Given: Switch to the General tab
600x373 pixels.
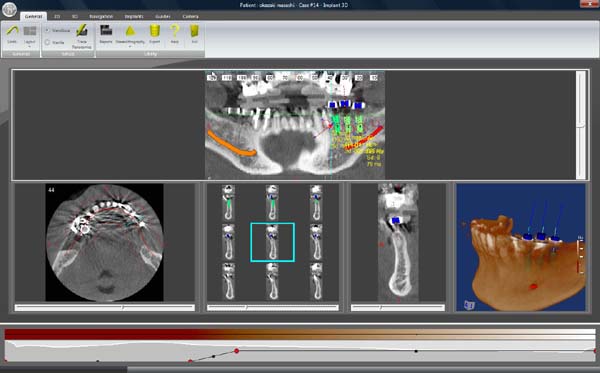Looking at the screenshot, I should [x=33, y=16].
